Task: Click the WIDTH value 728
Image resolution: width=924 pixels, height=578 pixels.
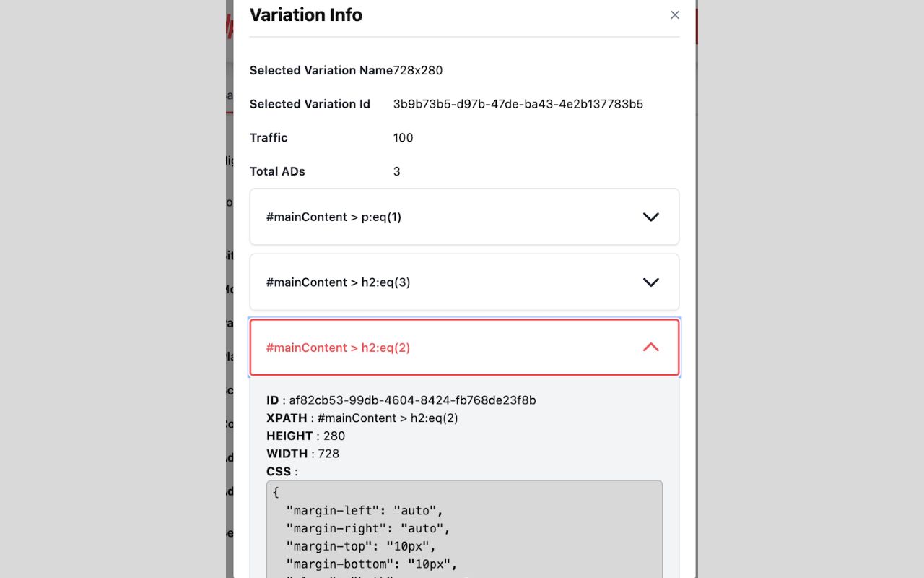Action: (x=328, y=454)
